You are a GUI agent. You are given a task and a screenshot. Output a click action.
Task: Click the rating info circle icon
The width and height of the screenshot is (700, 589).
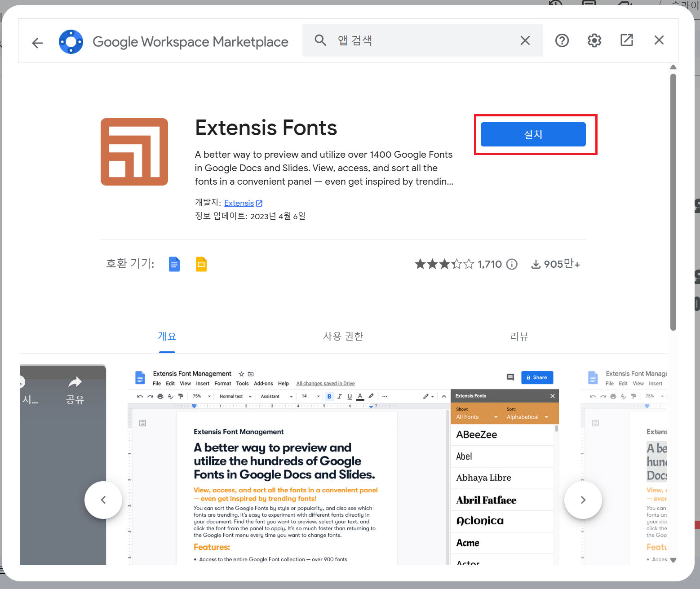click(x=512, y=264)
